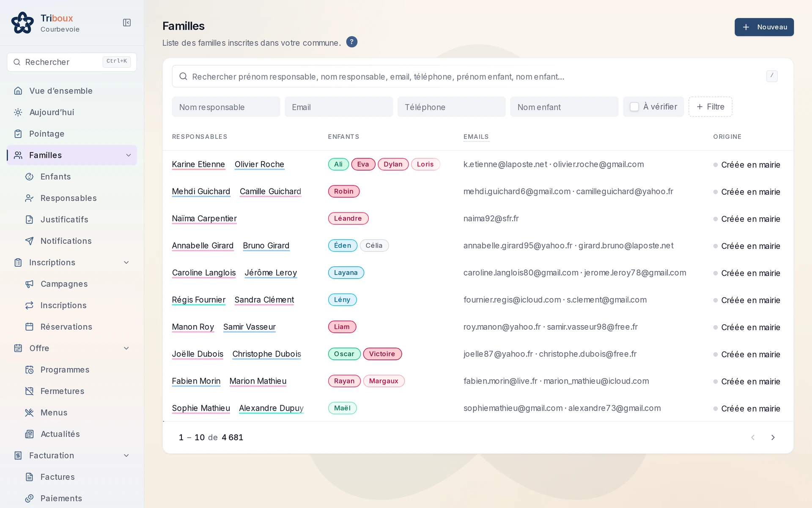Click the Fermetures crossed calendar icon
The image size is (812, 508).
click(29, 391)
